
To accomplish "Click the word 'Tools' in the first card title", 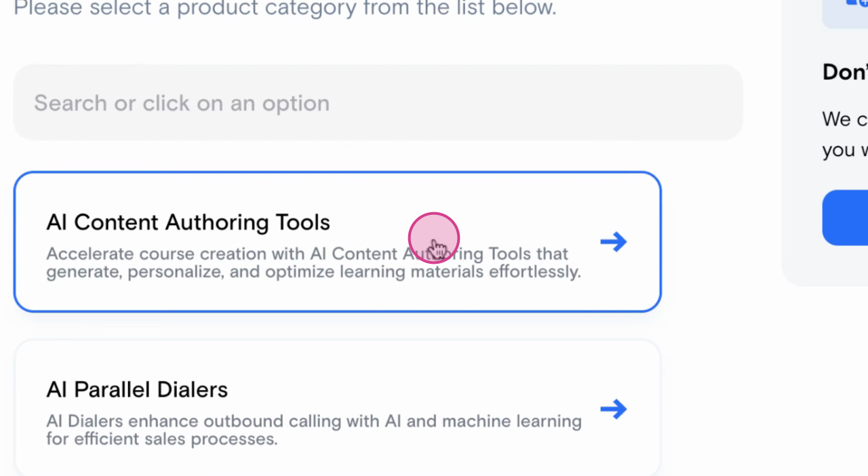I will [x=302, y=222].
